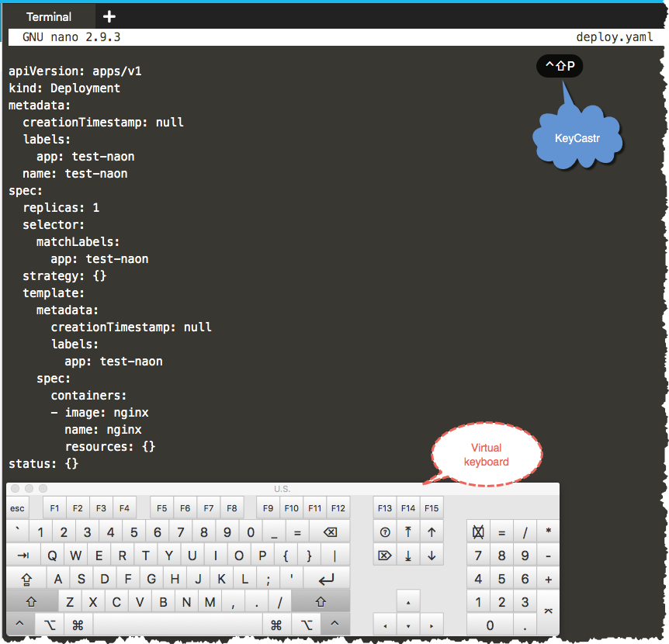Click the 'name: test-naon' line
This screenshot has width=669, height=644.
pos(75,173)
